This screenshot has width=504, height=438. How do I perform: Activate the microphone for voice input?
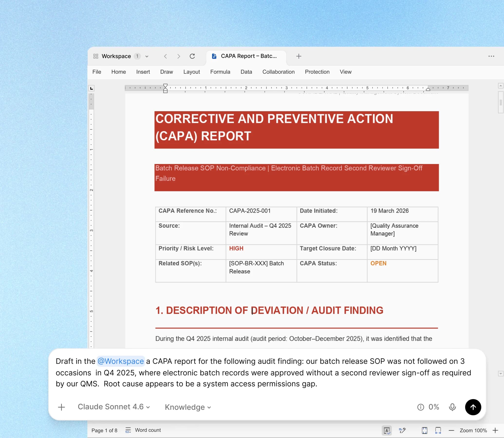point(452,407)
